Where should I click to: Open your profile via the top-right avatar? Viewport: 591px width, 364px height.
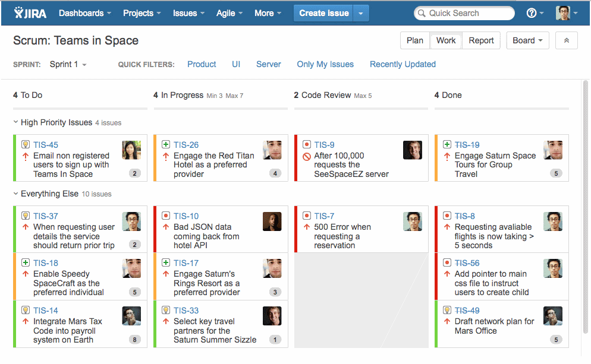point(564,12)
